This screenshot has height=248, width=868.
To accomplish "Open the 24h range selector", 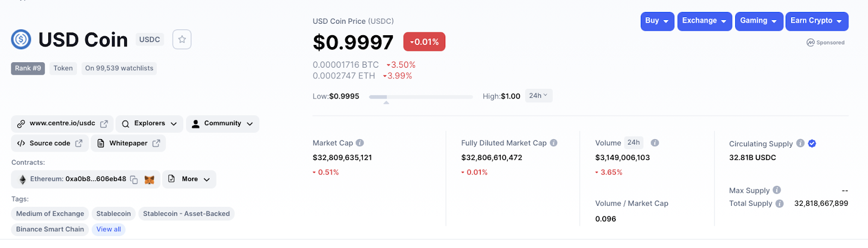I will point(539,96).
